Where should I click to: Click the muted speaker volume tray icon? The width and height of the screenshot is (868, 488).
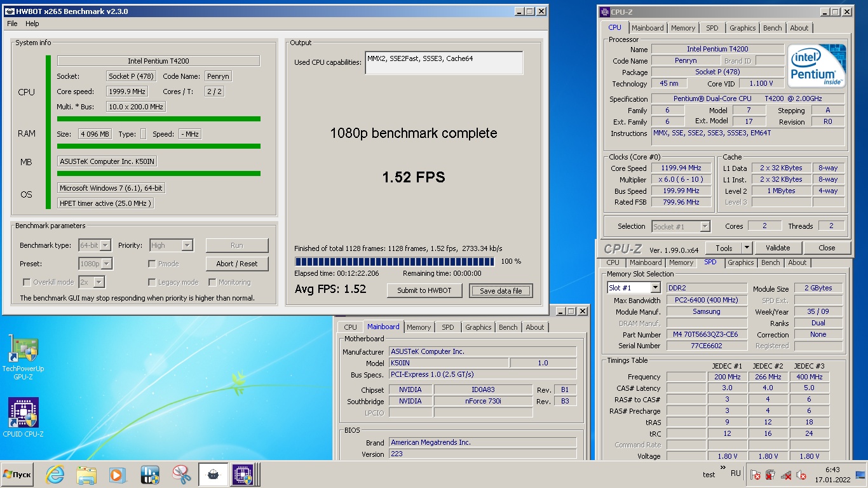pos(802,475)
